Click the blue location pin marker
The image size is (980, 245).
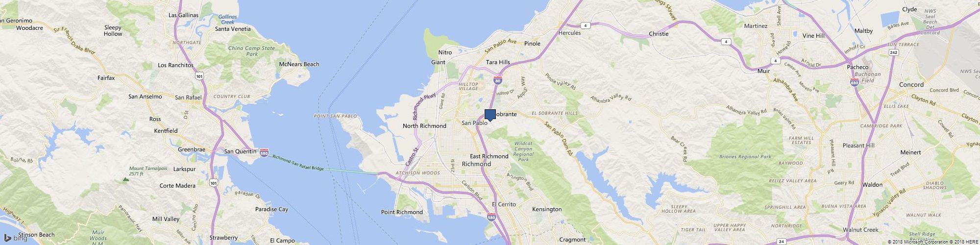click(x=490, y=115)
